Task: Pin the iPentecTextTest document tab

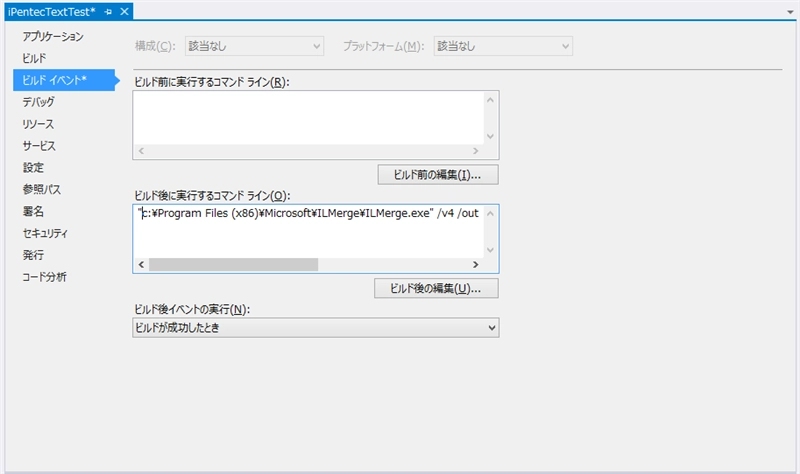Action: (x=108, y=12)
